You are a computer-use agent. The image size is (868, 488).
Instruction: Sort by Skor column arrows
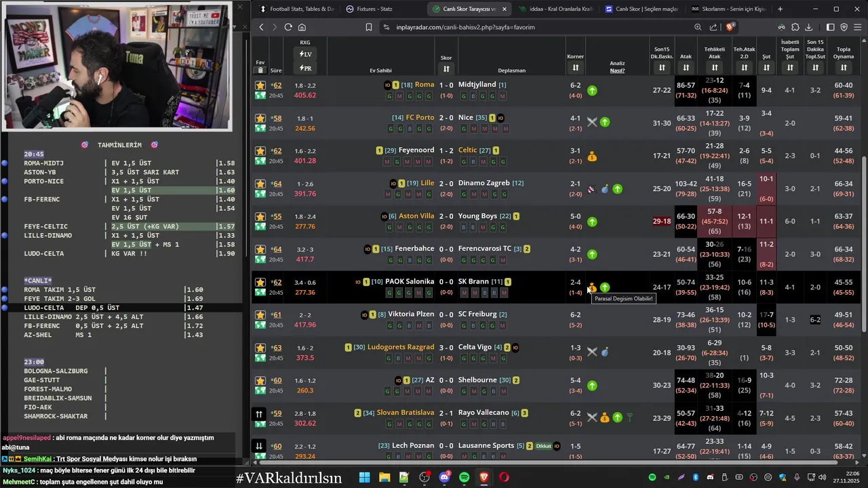pyautogui.click(x=446, y=68)
